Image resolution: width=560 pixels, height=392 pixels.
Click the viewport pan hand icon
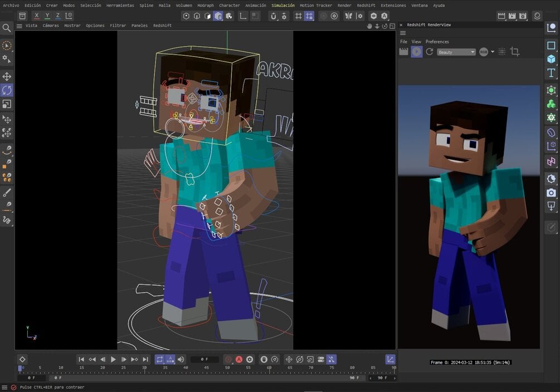(x=369, y=26)
